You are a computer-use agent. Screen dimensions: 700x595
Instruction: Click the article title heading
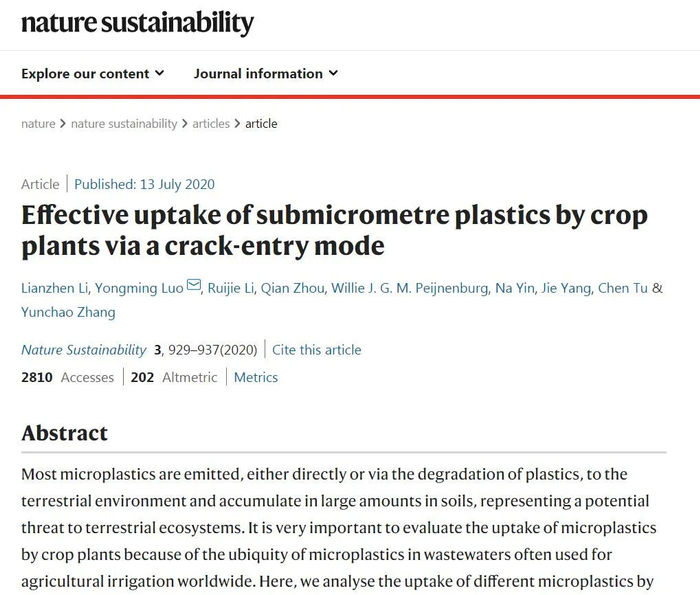334,230
